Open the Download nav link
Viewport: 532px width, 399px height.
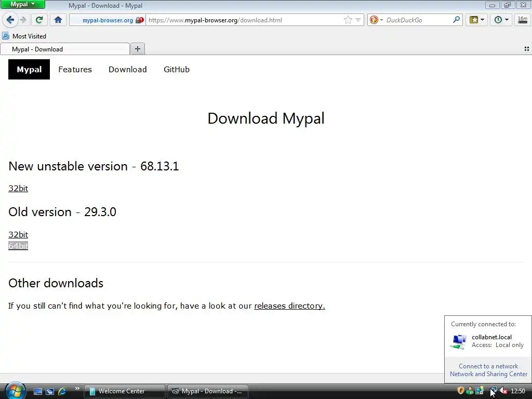tap(128, 69)
